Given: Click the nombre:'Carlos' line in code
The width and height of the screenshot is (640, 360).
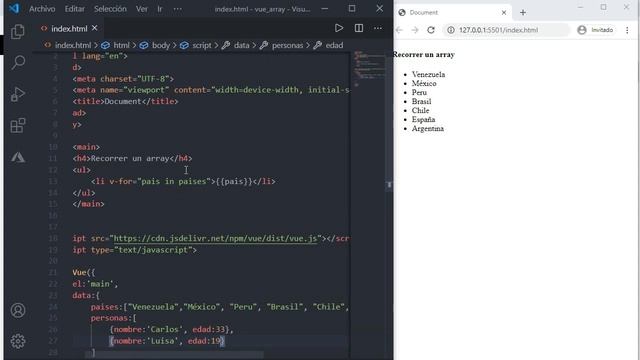Looking at the screenshot, I should [x=171, y=329].
